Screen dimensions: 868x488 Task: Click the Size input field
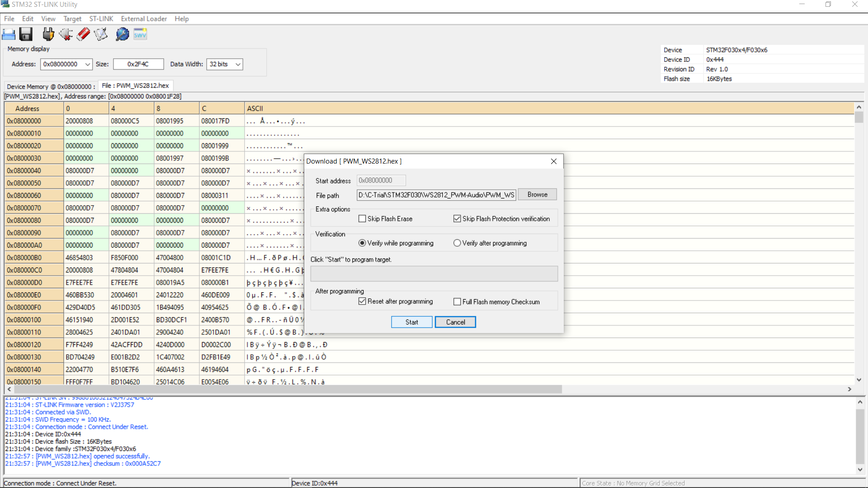(x=138, y=65)
